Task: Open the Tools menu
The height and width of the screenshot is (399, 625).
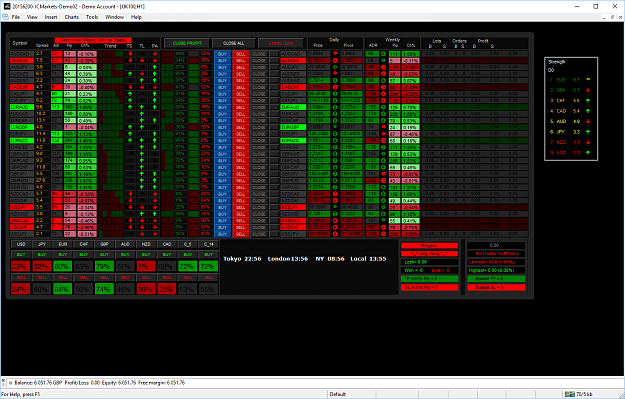Action: [x=92, y=17]
